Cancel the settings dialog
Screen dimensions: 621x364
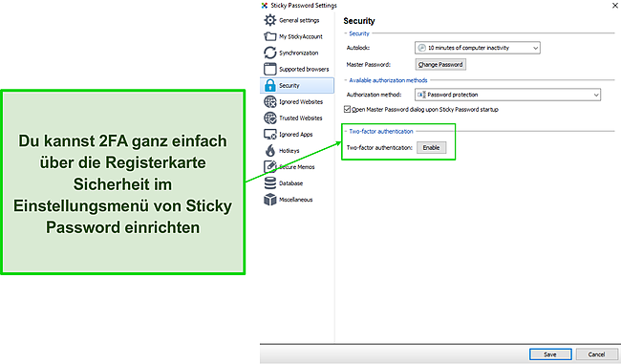coord(596,354)
